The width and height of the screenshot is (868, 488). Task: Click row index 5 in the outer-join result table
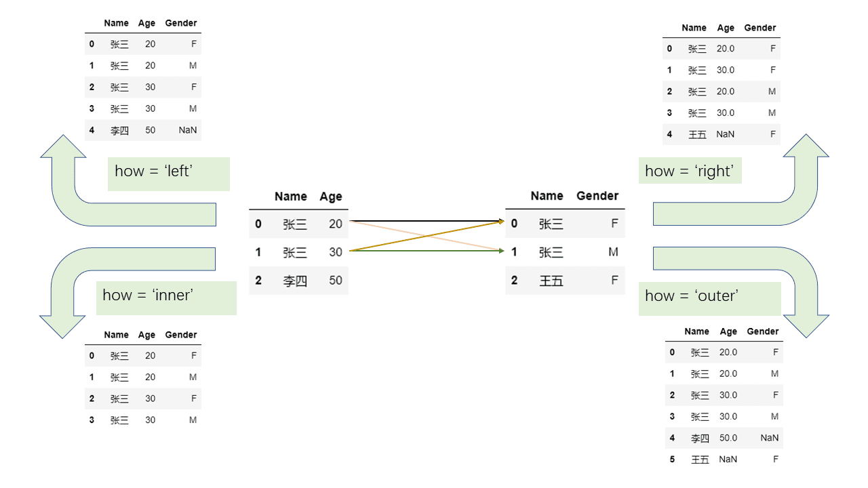click(672, 459)
